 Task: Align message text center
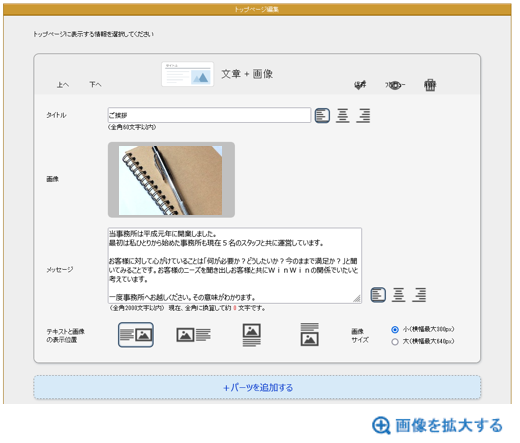coord(399,295)
